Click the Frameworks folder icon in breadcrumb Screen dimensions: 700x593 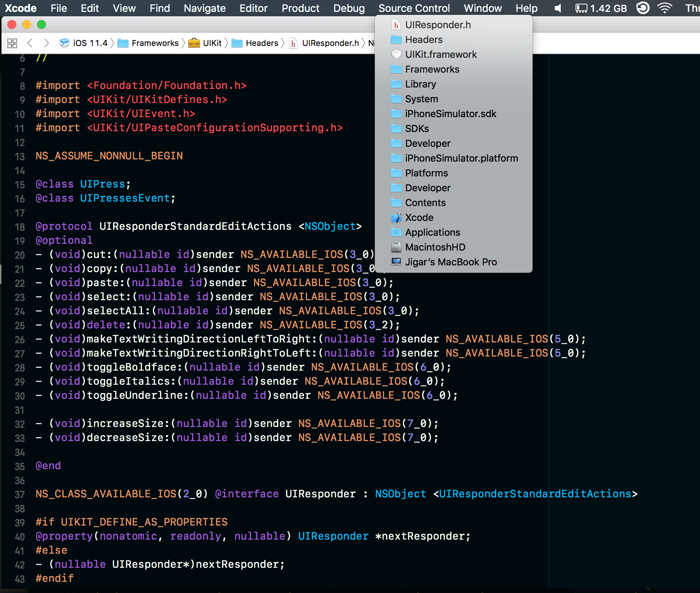(123, 43)
